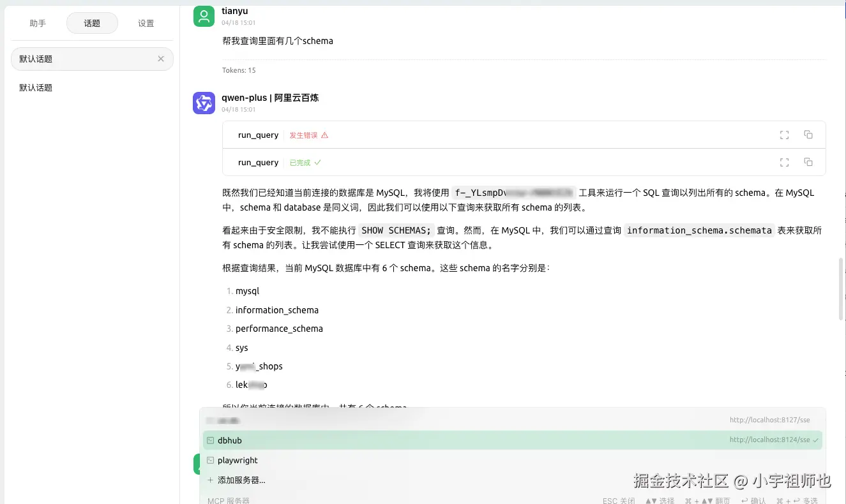Copy the failed run_query tool call result

pos(808,135)
